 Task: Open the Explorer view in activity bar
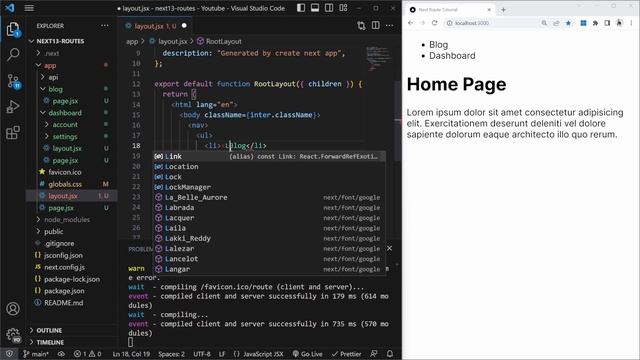[13, 29]
